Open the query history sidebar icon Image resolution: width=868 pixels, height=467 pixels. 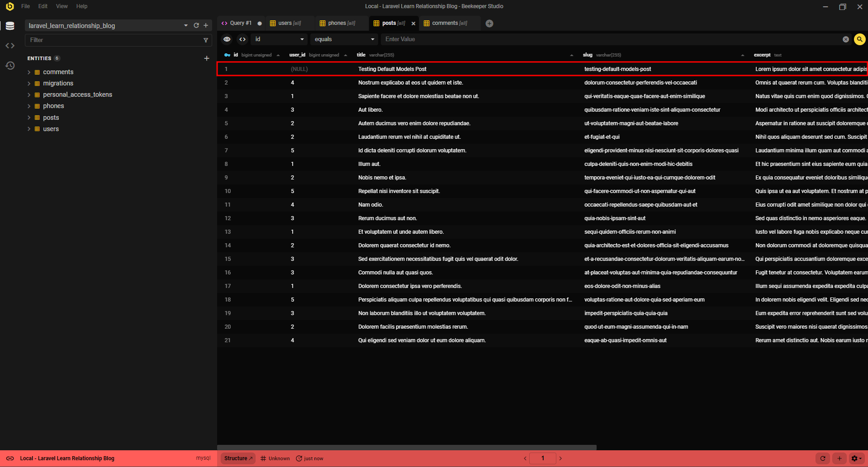[10, 66]
